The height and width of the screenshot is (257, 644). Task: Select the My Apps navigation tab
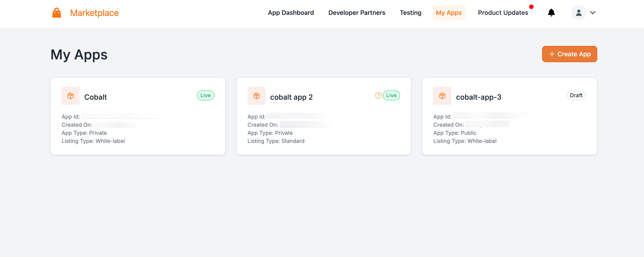(449, 13)
